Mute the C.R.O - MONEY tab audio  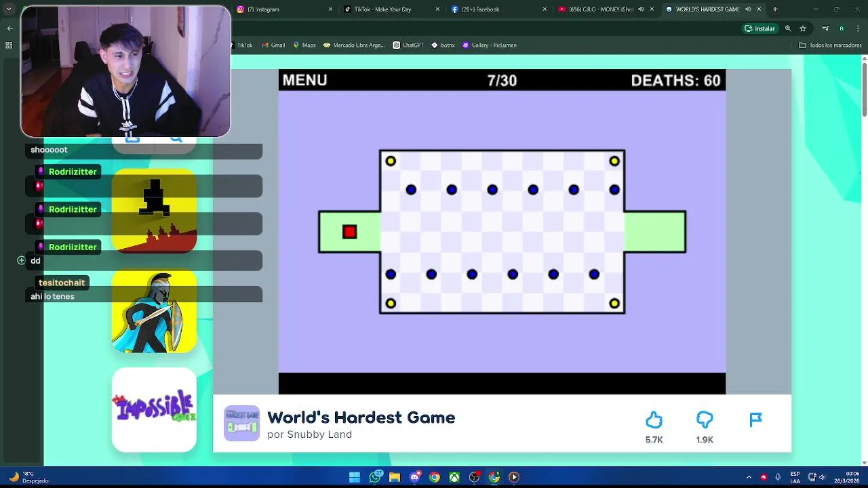(641, 9)
